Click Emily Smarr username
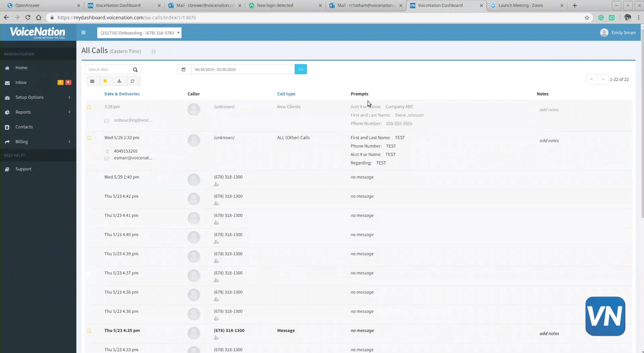The image size is (644, 353). [623, 33]
